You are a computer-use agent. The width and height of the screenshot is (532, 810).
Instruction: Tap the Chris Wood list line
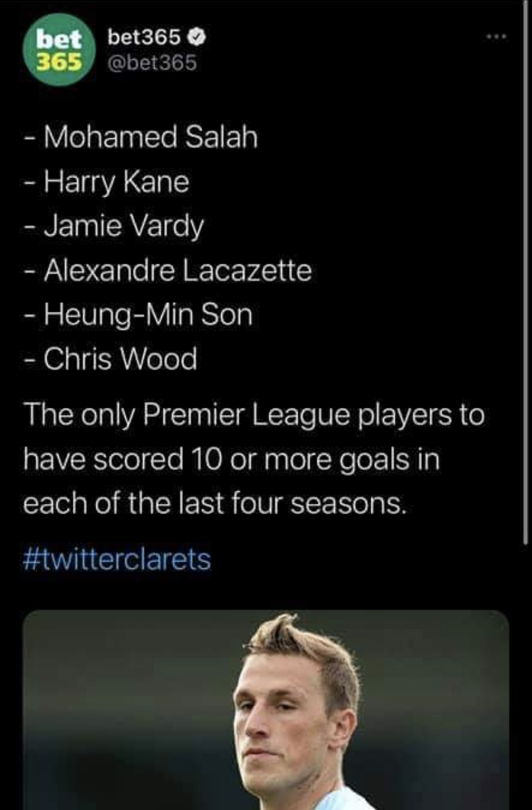(x=120, y=359)
